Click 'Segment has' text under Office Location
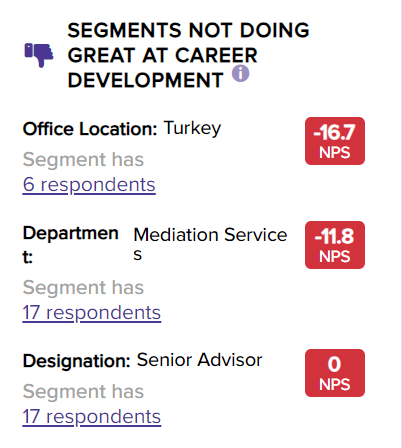 pos(83,159)
